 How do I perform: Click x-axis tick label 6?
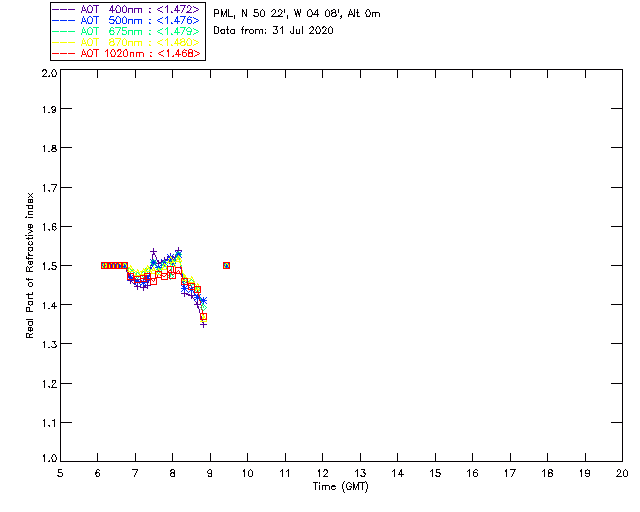98,473
